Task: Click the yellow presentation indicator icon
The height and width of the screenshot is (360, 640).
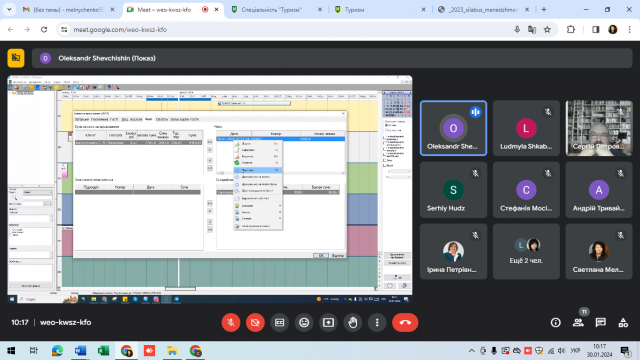Action: coord(16,58)
